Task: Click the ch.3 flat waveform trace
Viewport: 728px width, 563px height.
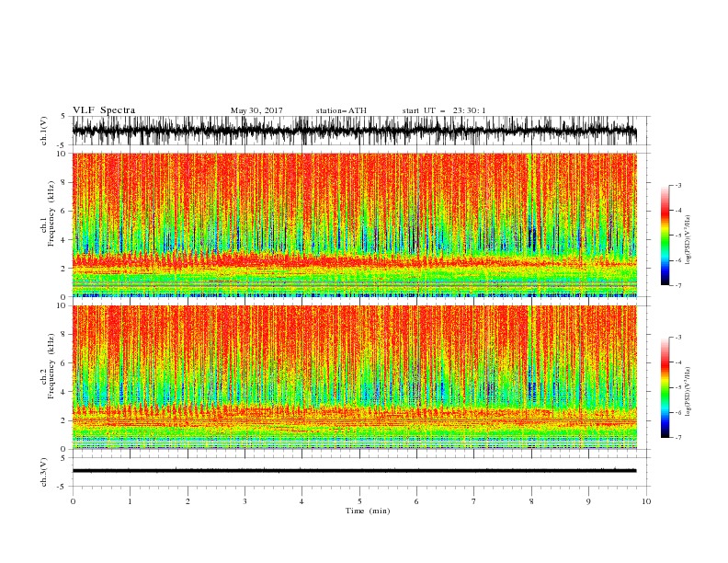Action: (x=354, y=471)
